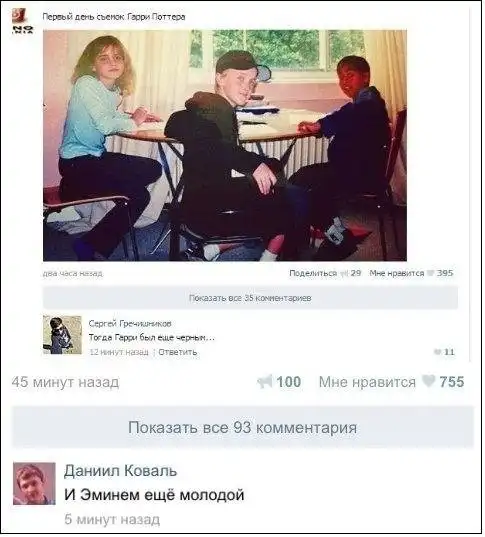Open Даниил Коваль's profile avatar
Viewport: 485px width, 537px height.
[34, 484]
